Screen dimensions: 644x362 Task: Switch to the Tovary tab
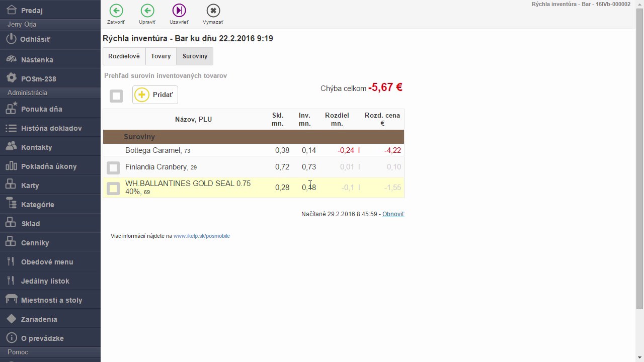161,56
